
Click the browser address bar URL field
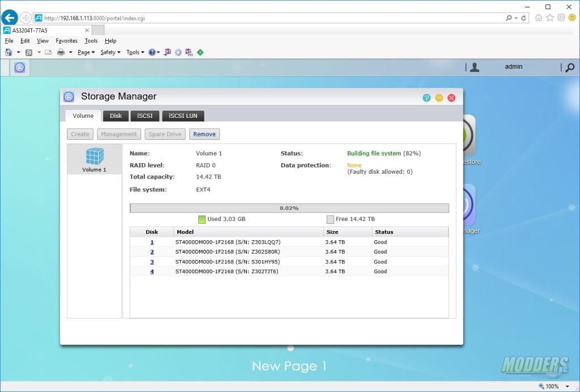pos(272,18)
